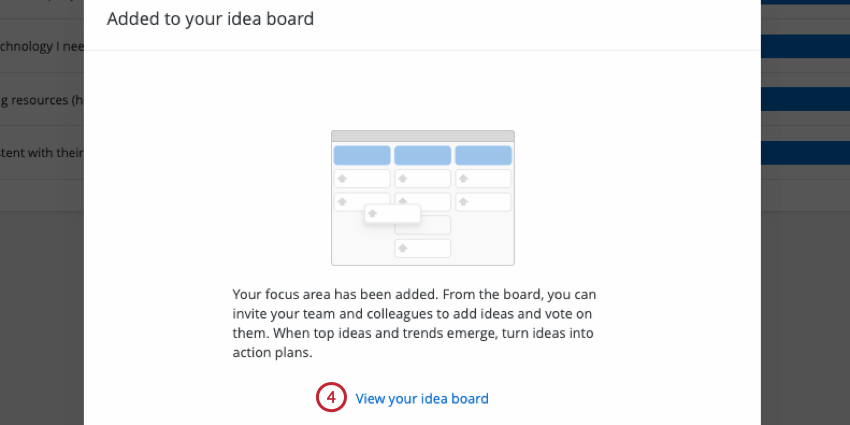Screen dimensions: 850x425
Task: Click the bottom card in the illustration's middle column
Action: pyautogui.click(x=422, y=248)
